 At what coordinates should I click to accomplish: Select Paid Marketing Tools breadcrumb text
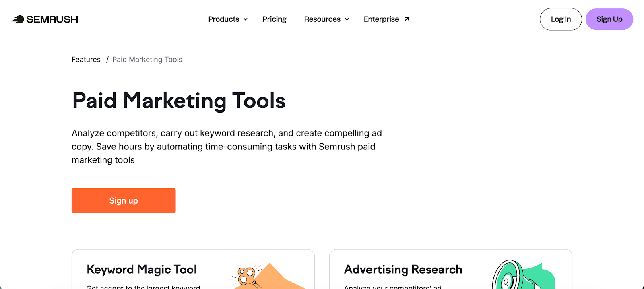click(x=147, y=60)
